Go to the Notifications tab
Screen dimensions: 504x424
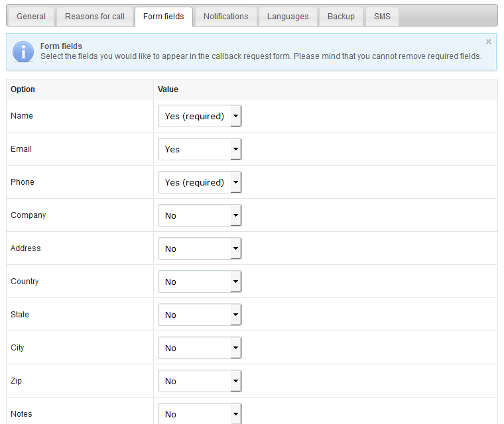(226, 17)
